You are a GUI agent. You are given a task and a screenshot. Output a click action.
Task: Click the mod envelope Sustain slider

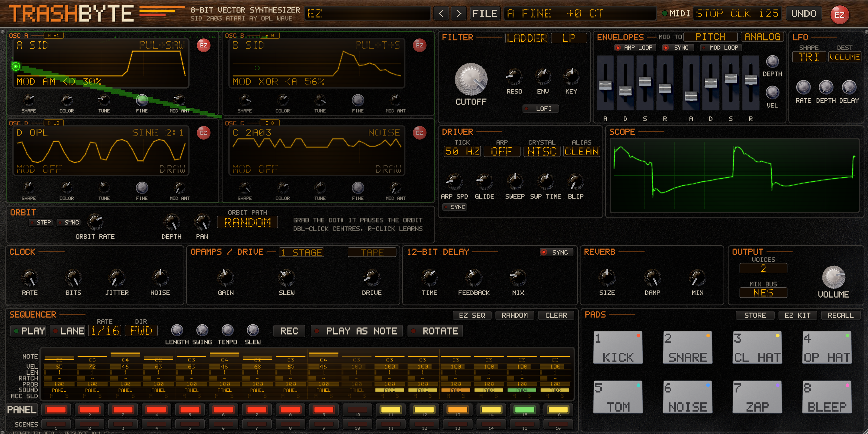pos(731,83)
